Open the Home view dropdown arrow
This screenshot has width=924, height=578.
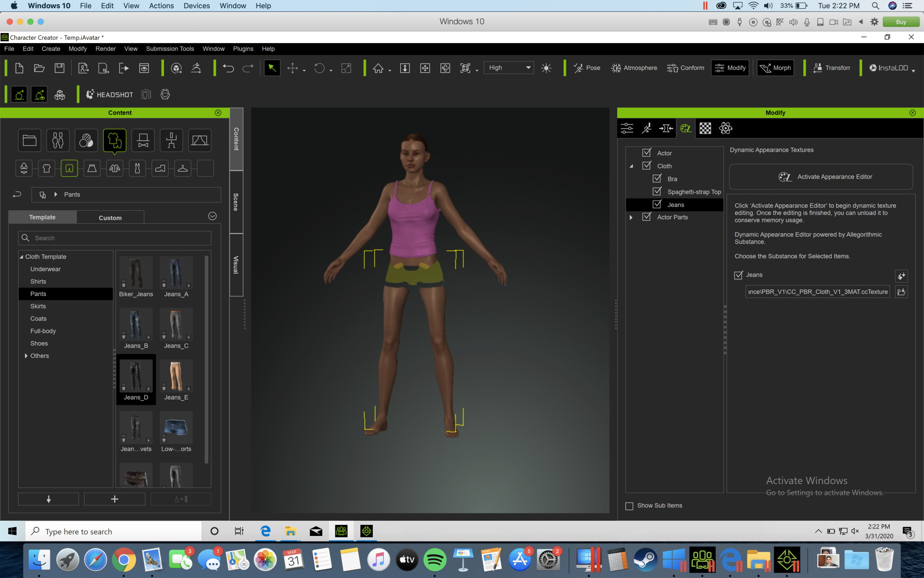click(x=389, y=70)
